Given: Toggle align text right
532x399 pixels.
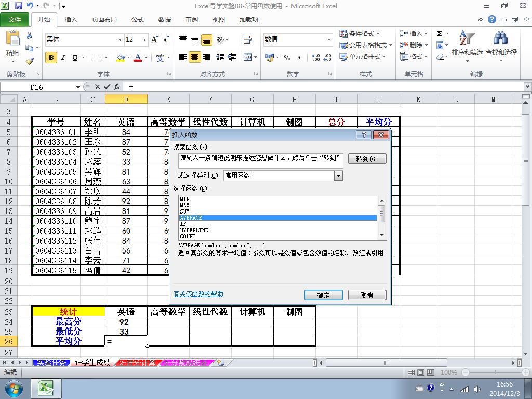Looking at the screenshot, I should click(207, 57).
